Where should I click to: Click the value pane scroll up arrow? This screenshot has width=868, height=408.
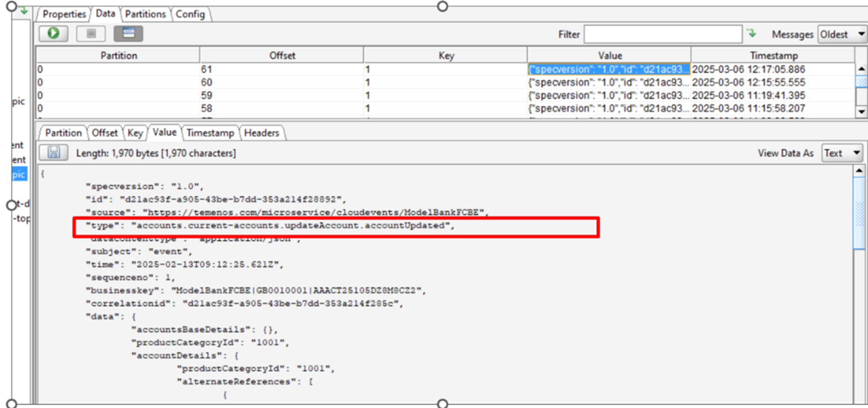tap(859, 171)
